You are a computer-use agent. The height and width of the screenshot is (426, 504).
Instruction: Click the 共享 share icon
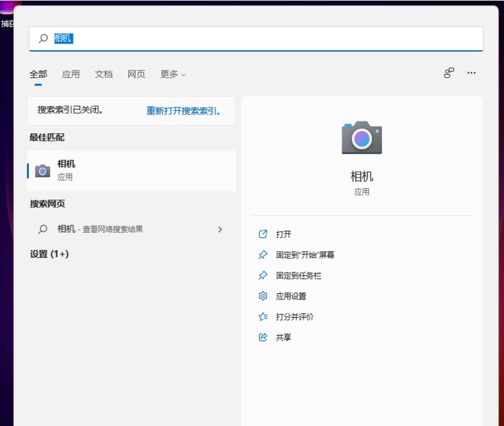click(262, 338)
